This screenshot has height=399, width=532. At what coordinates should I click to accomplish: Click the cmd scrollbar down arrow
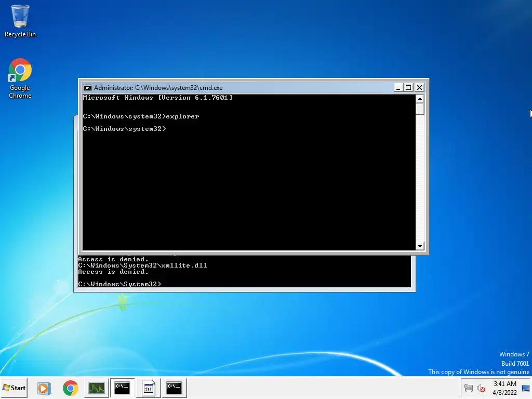click(x=420, y=246)
